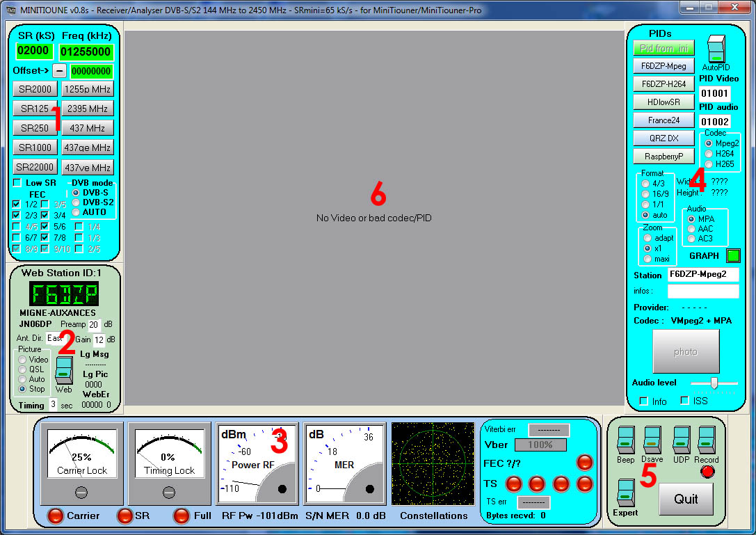
Task: Turn on the UDP switch
Action: click(681, 441)
